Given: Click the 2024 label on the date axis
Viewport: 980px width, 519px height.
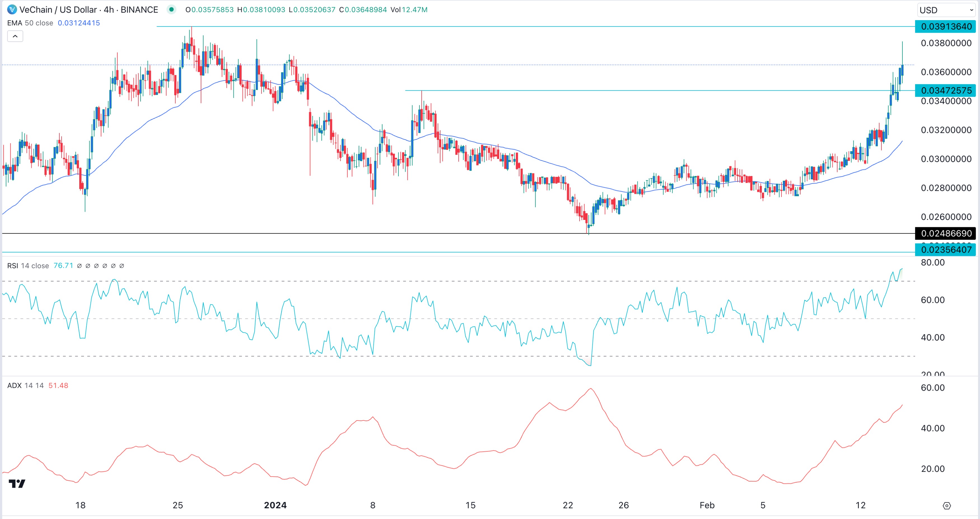Looking at the screenshot, I should click(276, 506).
